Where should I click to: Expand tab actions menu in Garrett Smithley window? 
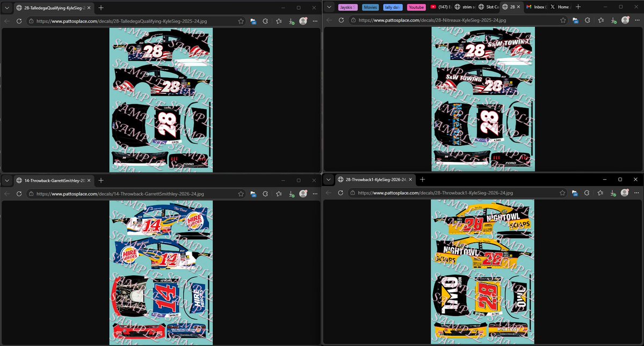[7, 180]
